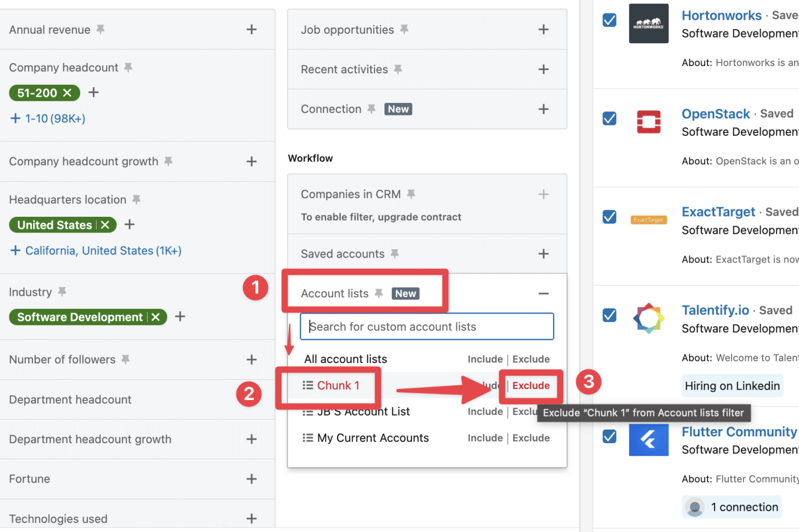Viewport: 799px width, 532px height.
Task: Expand the Saved accounts filter
Action: point(543,254)
